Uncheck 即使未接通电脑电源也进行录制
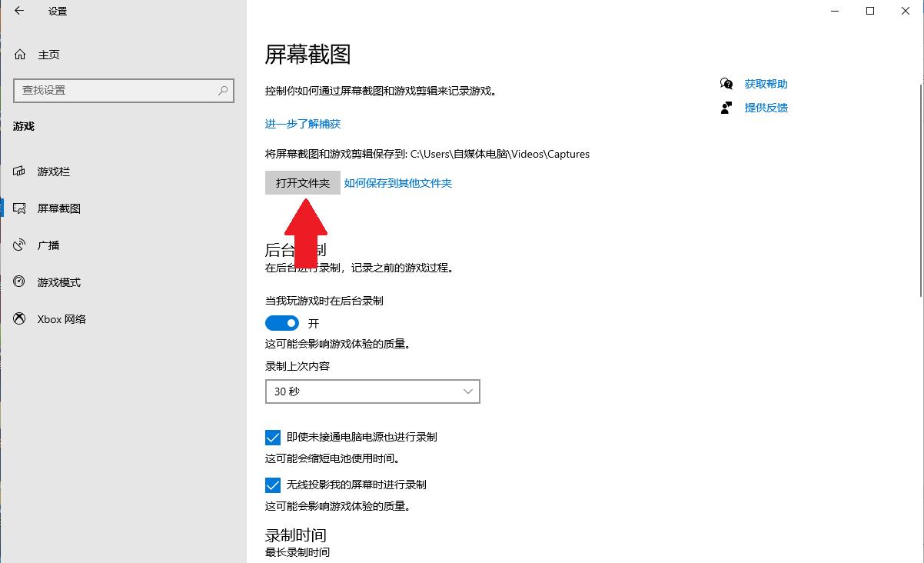The image size is (924, 563). click(x=272, y=437)
